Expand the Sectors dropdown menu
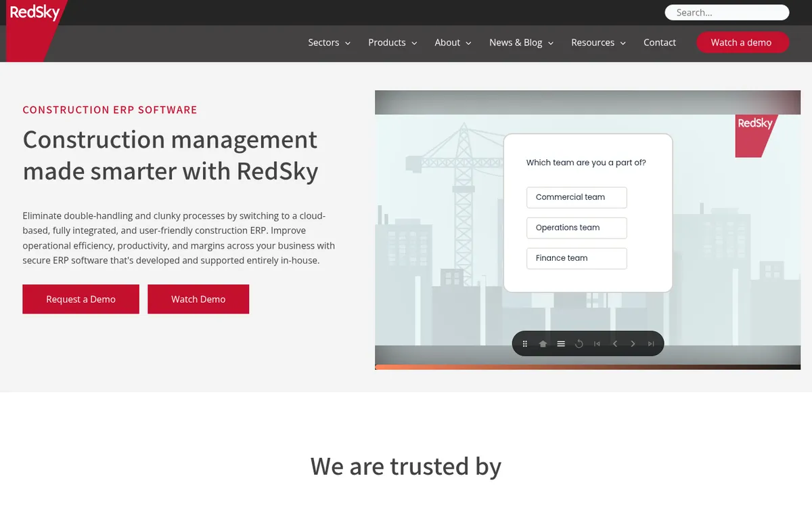Image resolution: width=812 pixels, height=508 pixels. (x=330, y=43)
